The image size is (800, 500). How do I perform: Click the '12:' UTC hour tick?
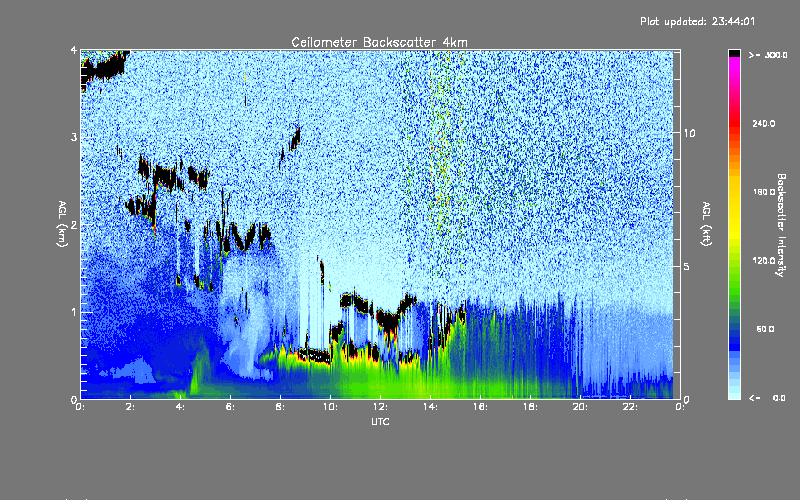[380, 407]
